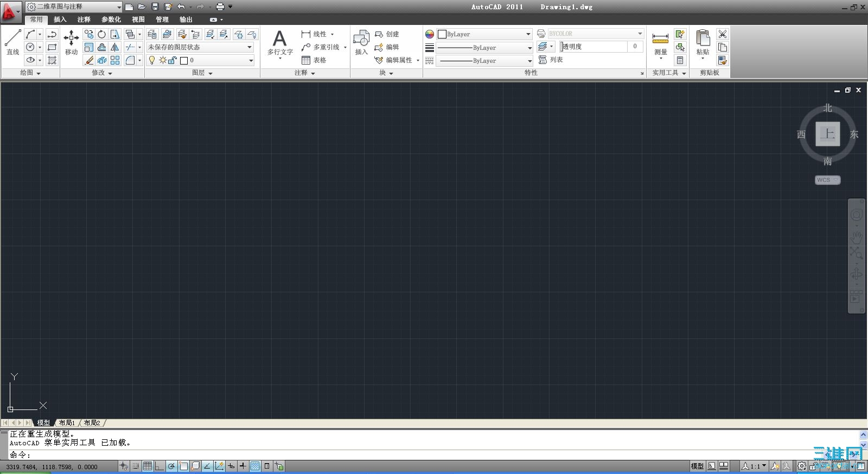The width and height of the screenshot is (868, 474).
Task: Open the Layer Properties manager
Action: coord(152,34)
